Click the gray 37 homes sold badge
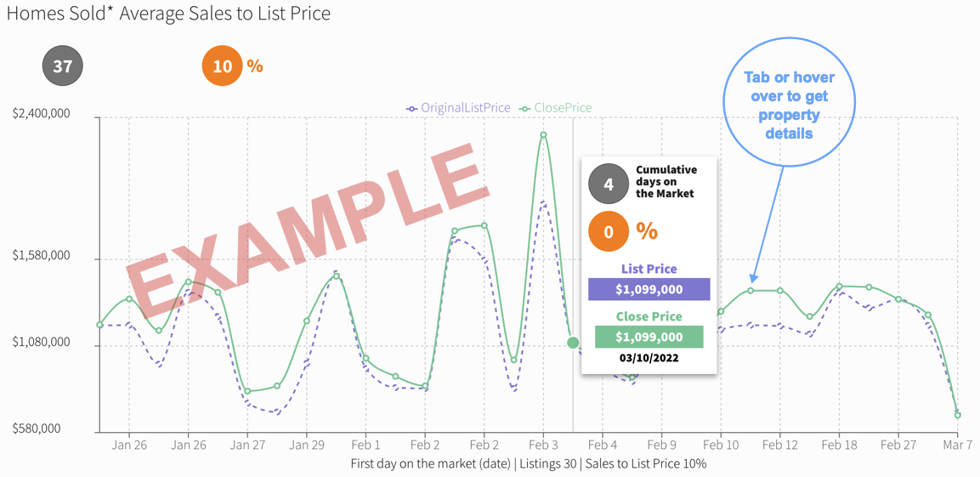Viewport: 980px width, 477px height. pos(62,65)
